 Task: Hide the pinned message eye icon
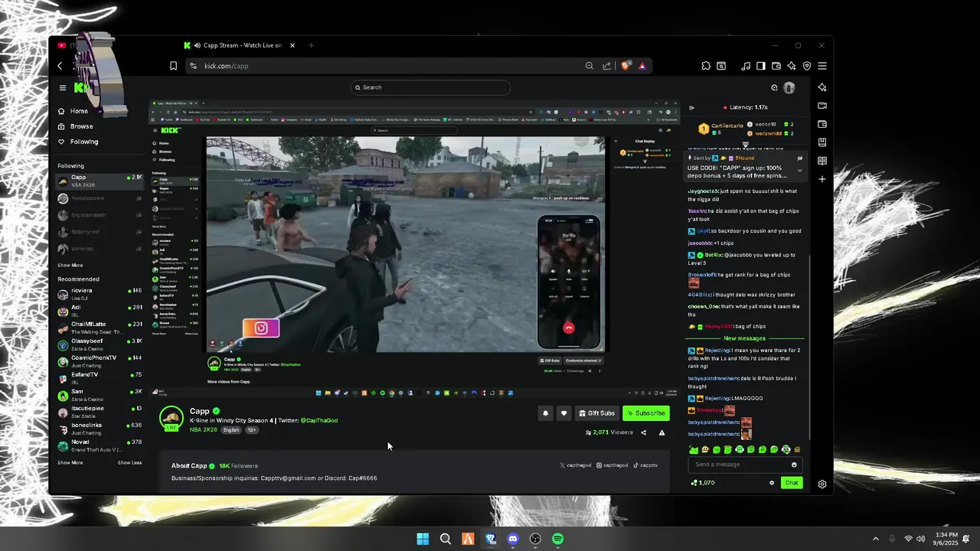click(x=800, y=158)
